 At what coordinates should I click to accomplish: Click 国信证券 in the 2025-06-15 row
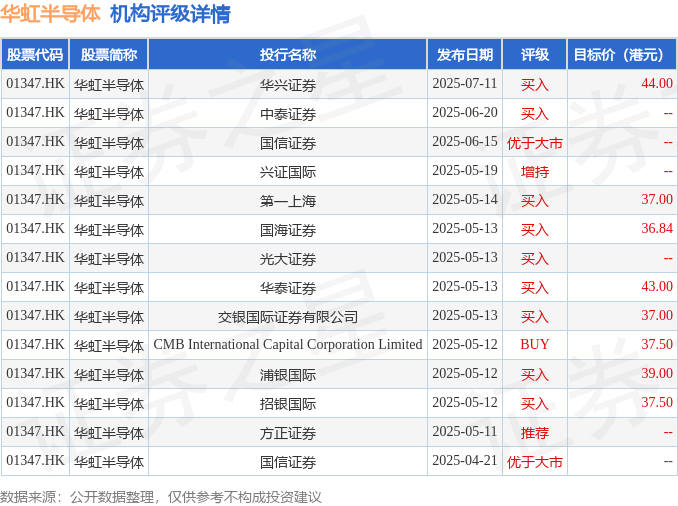pyautogui.click(x=288, y=143)
